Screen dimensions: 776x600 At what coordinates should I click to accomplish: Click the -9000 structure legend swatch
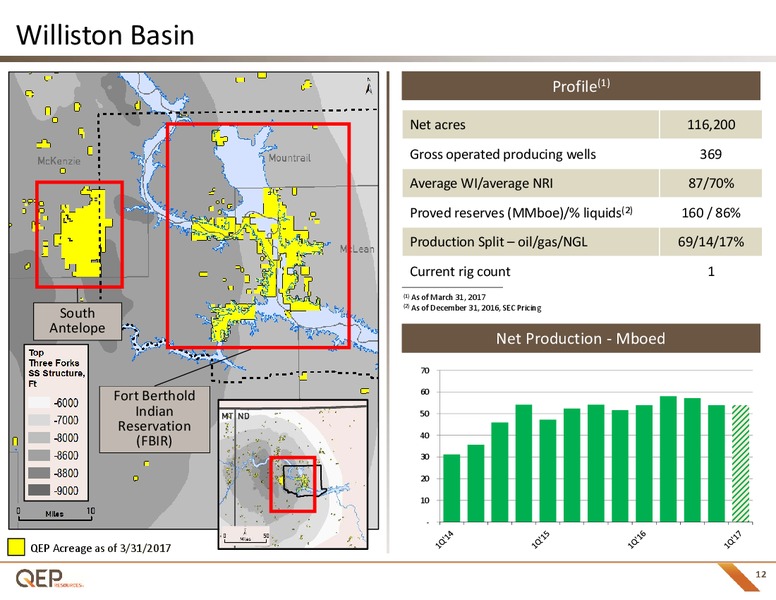coord(39,490)
